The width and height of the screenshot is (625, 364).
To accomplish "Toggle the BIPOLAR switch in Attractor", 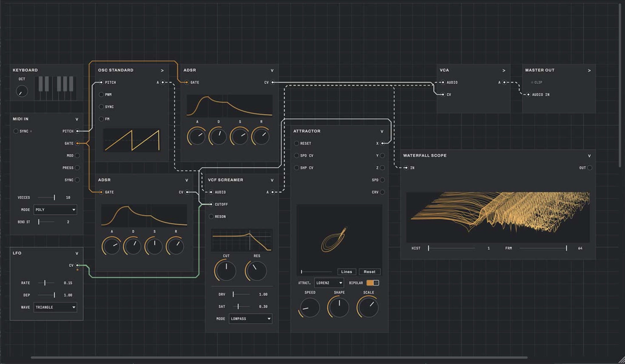I will tap(373, 283).
